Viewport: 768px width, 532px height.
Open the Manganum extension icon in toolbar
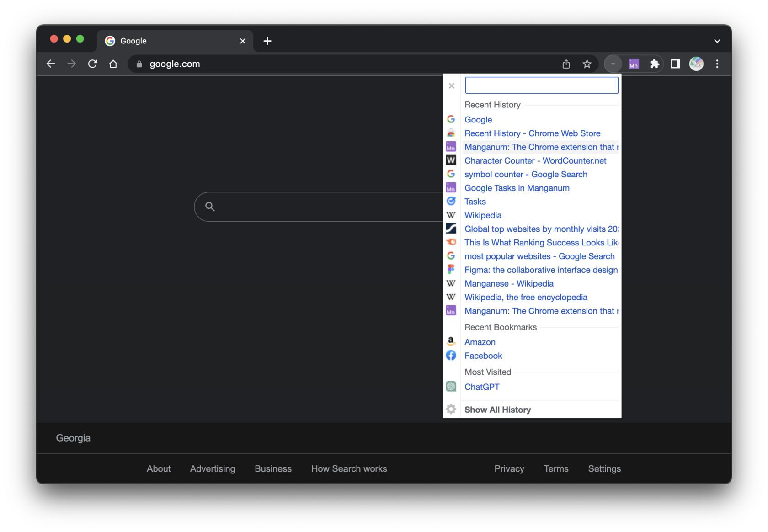pyautogui.click(x=634, y=64)
